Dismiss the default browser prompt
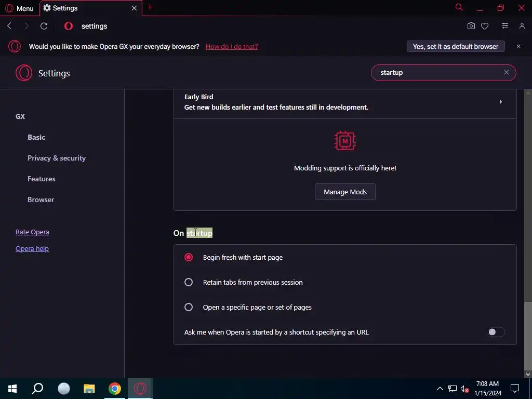 click(x=518, y=46)
